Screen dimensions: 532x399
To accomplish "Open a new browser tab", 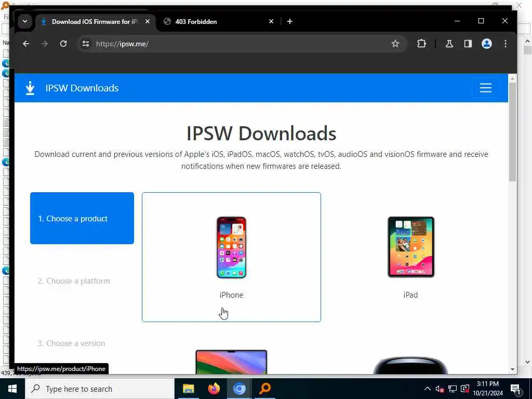I will point(290,21).
